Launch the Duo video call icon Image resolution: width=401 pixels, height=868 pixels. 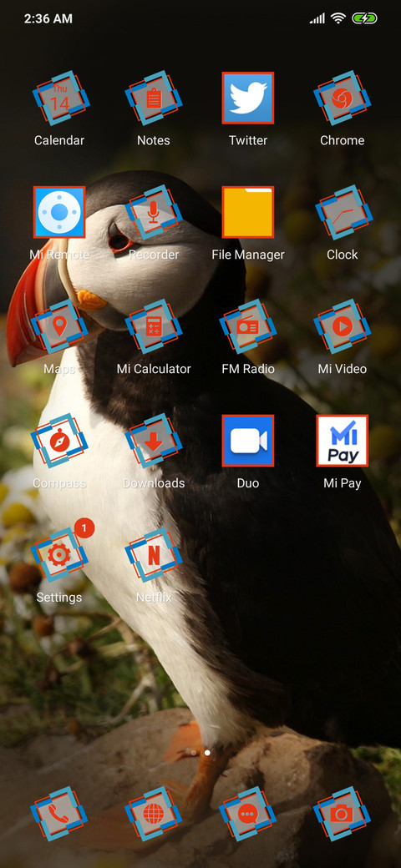[248, 441]
